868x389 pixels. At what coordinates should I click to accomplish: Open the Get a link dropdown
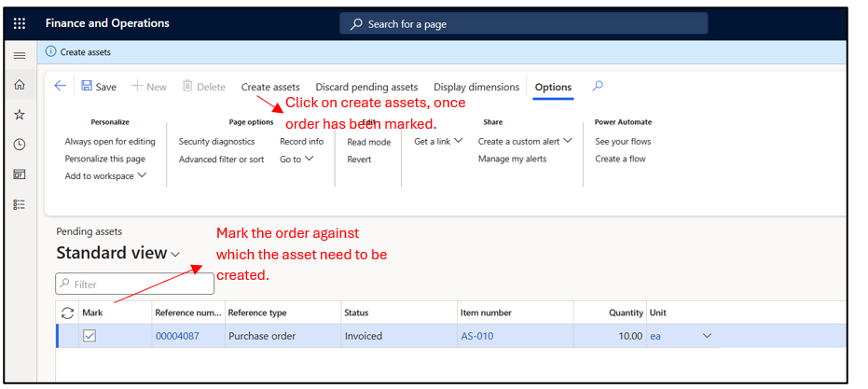point(438,141)
